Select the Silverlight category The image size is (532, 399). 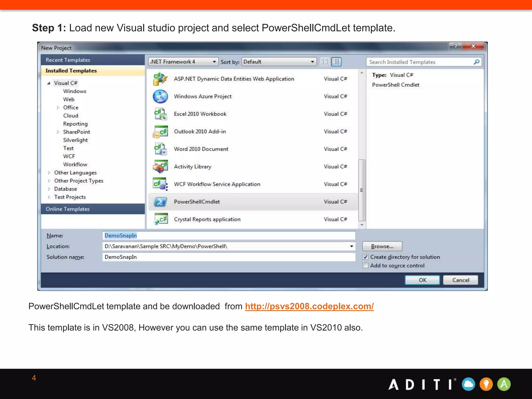75,140
